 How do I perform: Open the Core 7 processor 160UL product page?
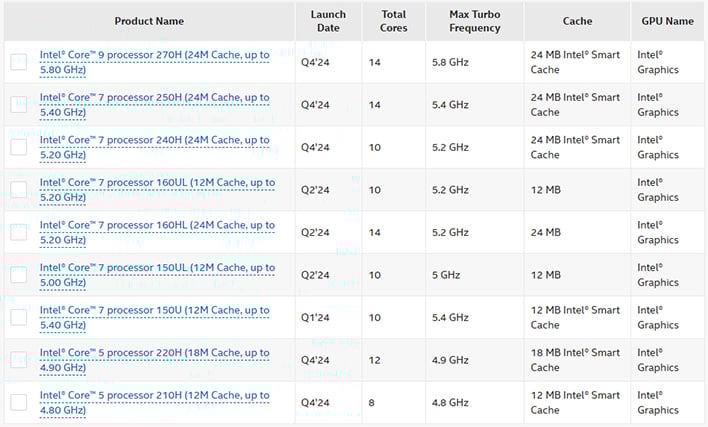pos(157,190)
